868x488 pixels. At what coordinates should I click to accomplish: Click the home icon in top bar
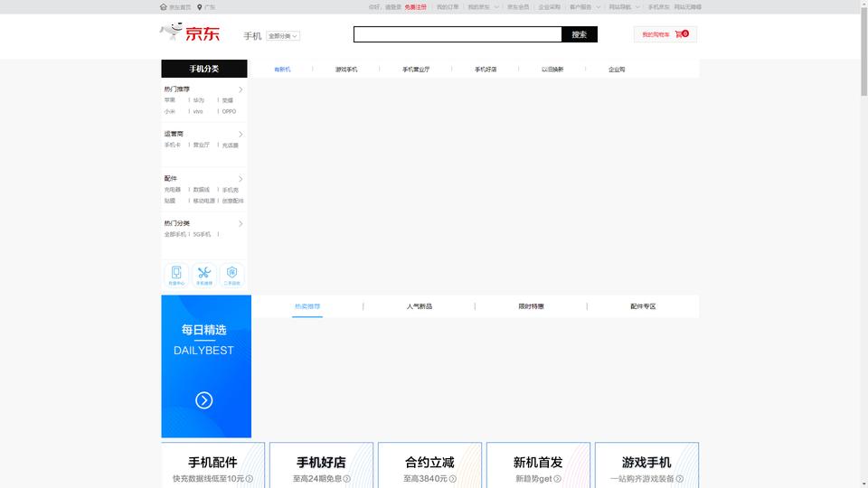click(164, 7)
